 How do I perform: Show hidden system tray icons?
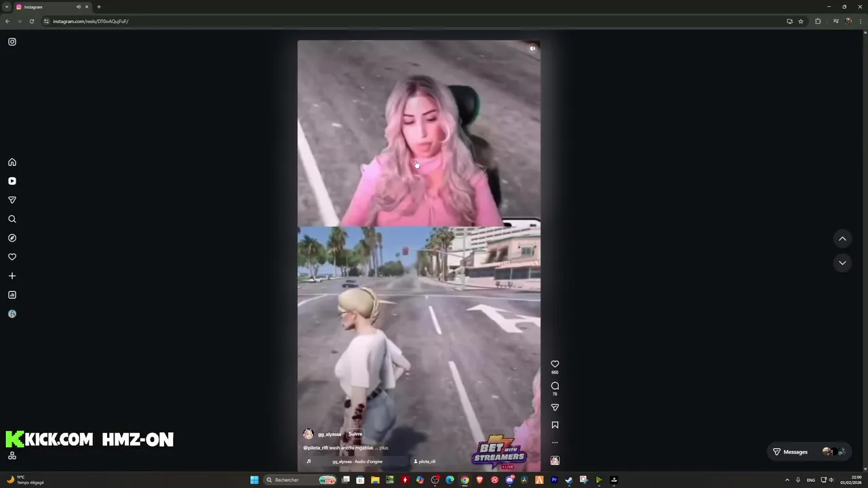(787, 480)
